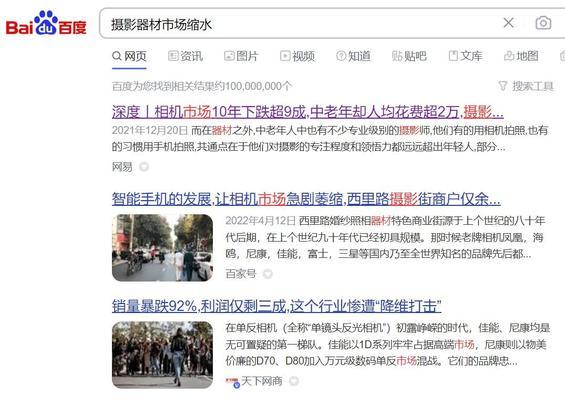Click the funnel icon beside 搜索工具
The image size is (565, 400).
coord(503,86)
